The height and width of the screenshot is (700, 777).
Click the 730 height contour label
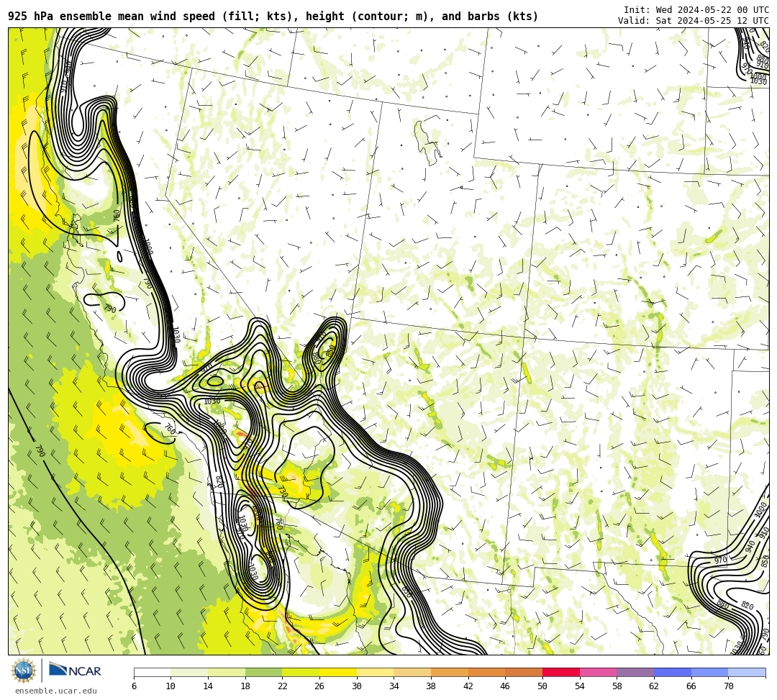pyautogui.click(x=282, y=491)
